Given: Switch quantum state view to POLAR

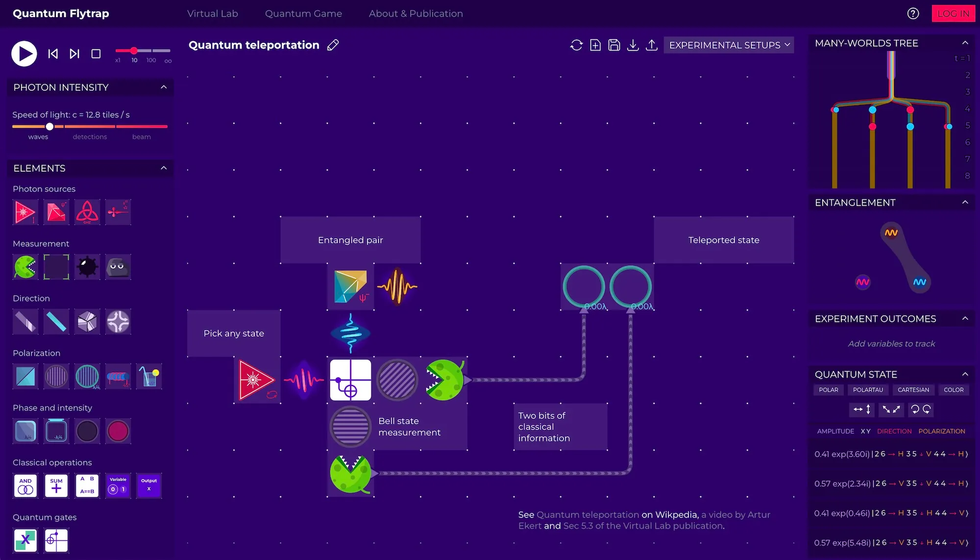Looking at the screenshot, I should [x=828, y=390].
